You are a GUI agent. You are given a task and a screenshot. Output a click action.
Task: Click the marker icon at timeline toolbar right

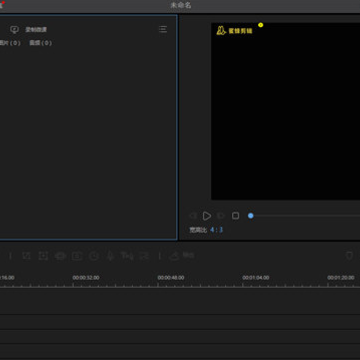coord(349,256)
